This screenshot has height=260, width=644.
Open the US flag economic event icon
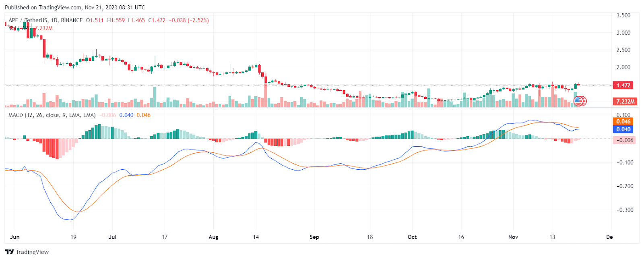[x=578, y=101]
